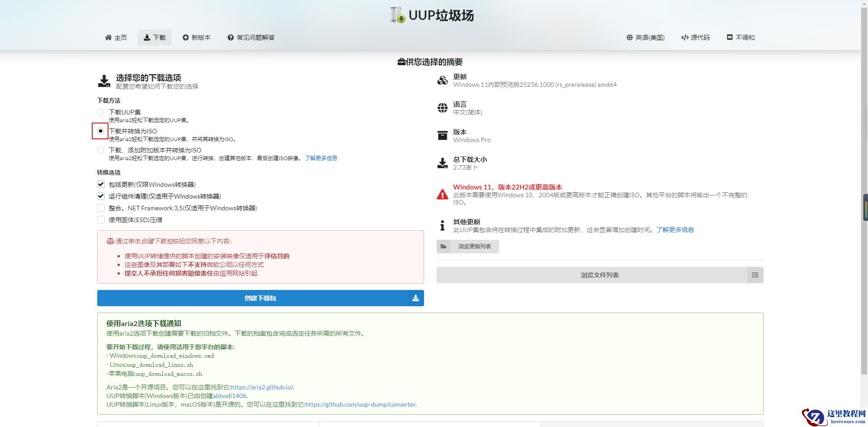Click the folder icon beside 浏览更新列表
868x427 pixels.
click(x=443, y=247)
